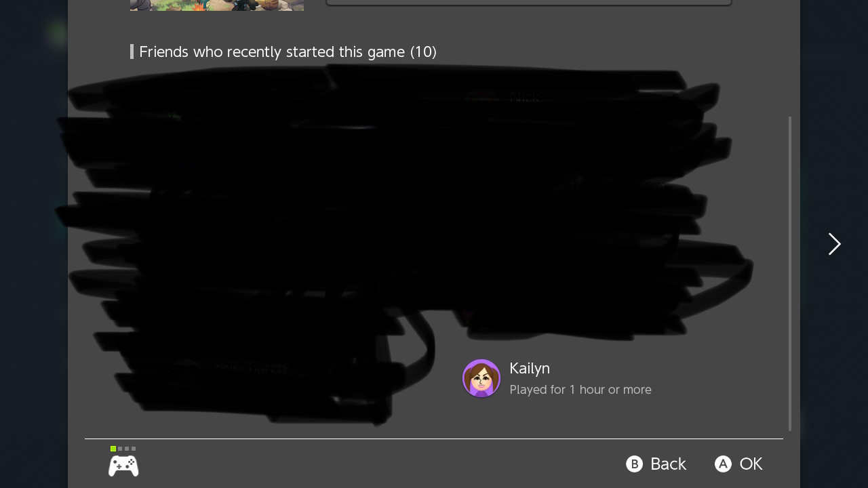
Task: Click 'Played for 1 hour or more' text
Action: [580, 390]
